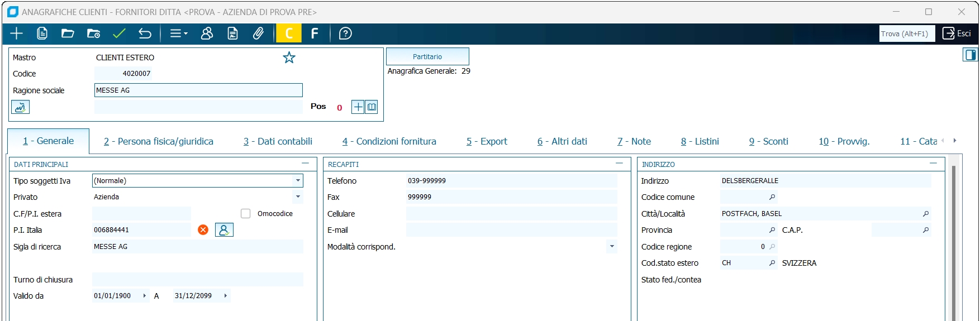Switch to 1 - Generale tab
The width and height of the screenshot is (980, 321).
point(49,141)
